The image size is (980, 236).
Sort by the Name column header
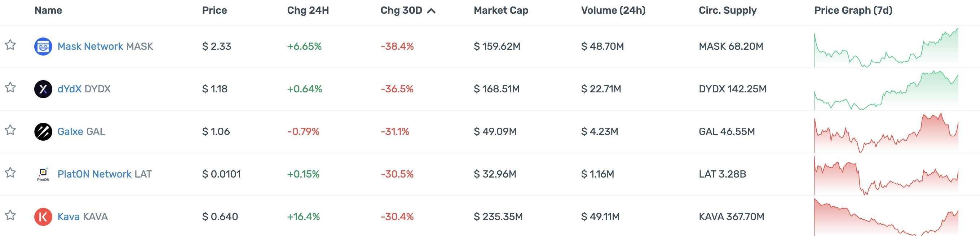point(48,10)
